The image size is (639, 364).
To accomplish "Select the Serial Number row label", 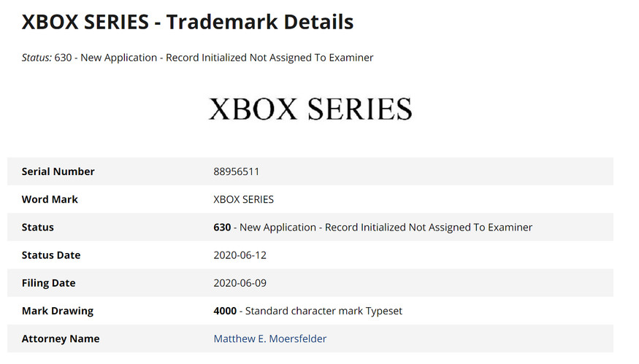I will coord(58,171).
